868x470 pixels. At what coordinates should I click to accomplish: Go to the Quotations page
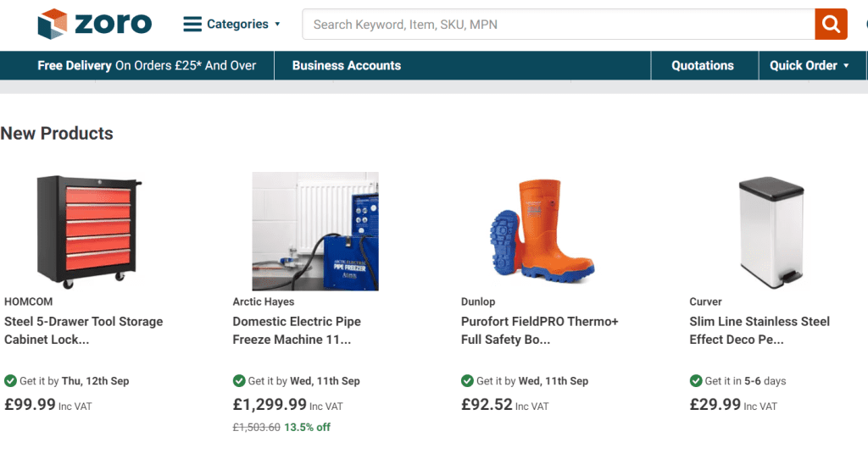coord(703,65)
